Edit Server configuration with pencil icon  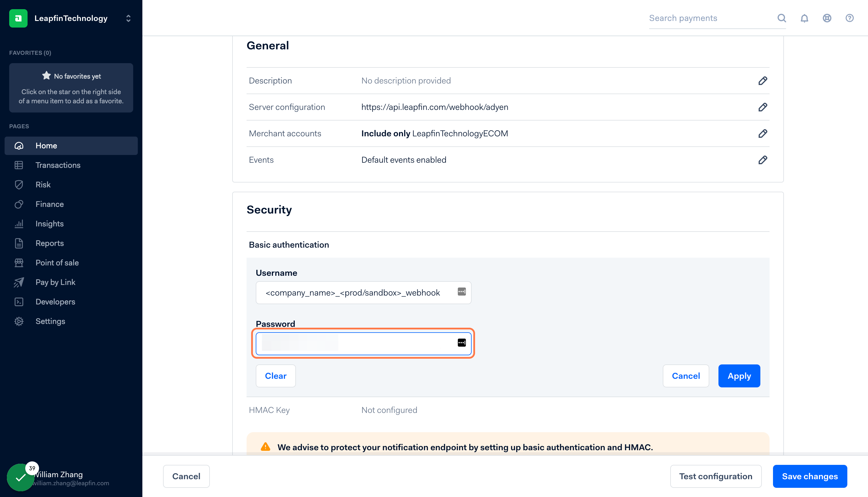tap(762, 107)
